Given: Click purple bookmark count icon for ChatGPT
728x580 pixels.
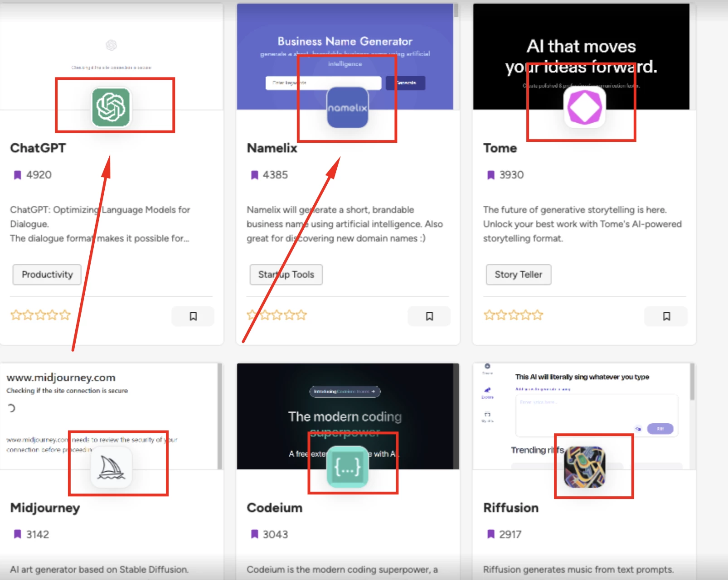Looking at the screenshot, I should 17,175.
